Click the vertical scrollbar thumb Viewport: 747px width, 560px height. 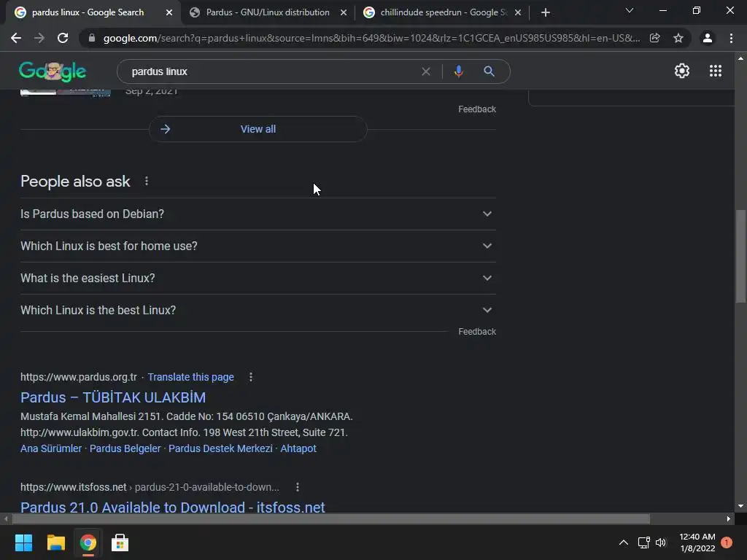[x=740, y=256]
